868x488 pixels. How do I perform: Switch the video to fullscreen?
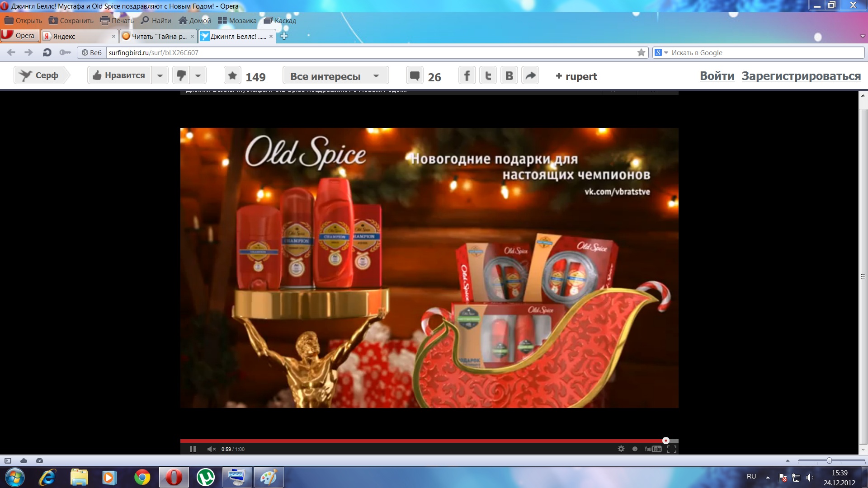pyautogui.click(x=672, y=449)
